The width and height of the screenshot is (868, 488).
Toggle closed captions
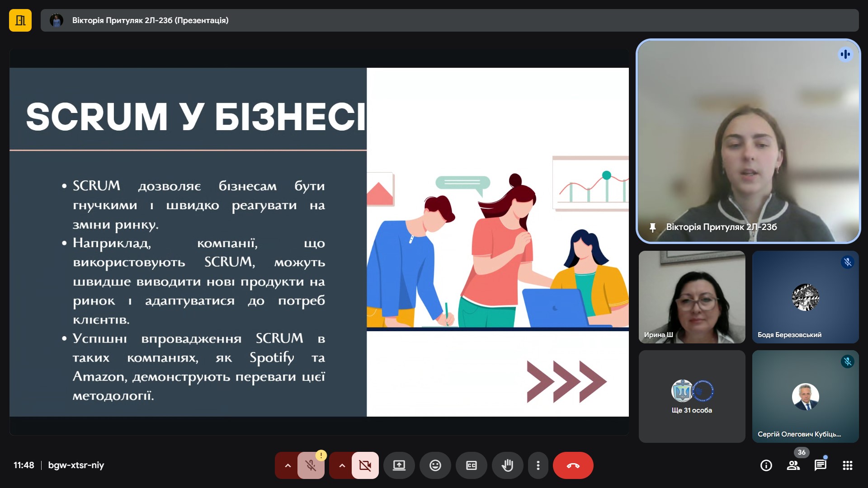(x=471, y=465)
